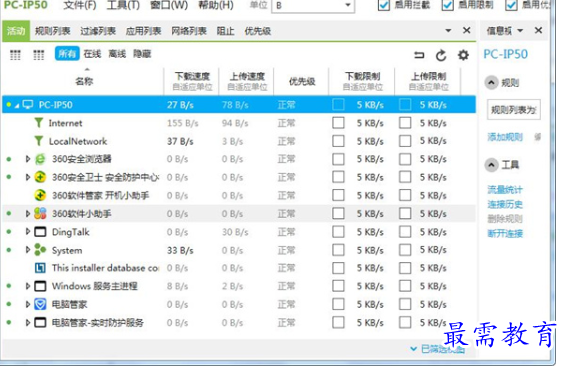Expand the 360软件小助手 row
The image size is (565, 366).
tap(28, 214)
